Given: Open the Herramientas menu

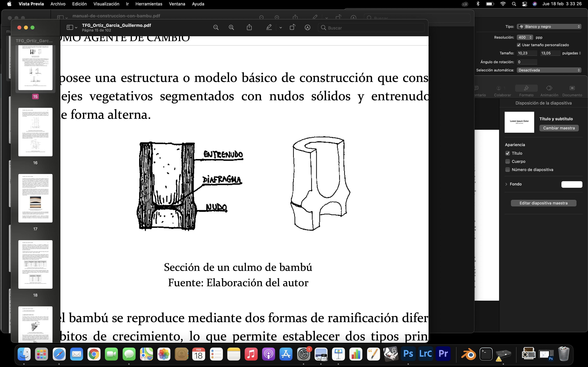Looking at the screenshot, I should [149, 4].
